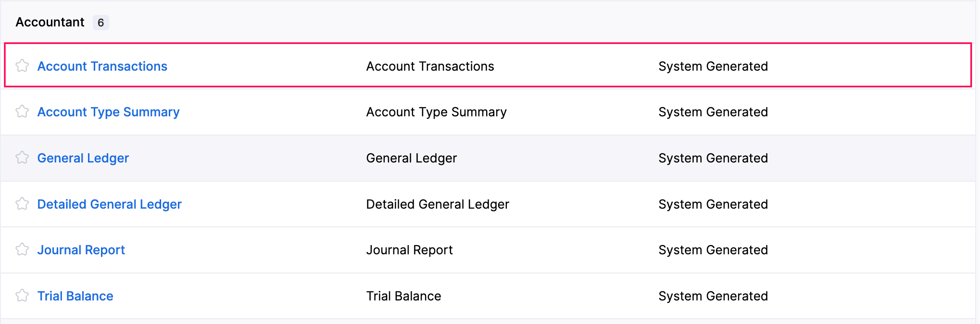
Task: Star the Account Transactions report
Action: point(22,65)
